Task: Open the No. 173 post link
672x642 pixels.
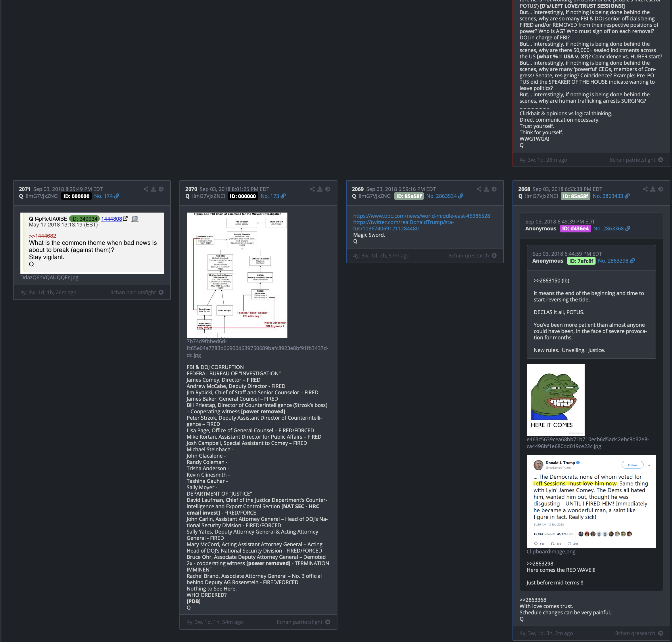Action: point(270,196)
